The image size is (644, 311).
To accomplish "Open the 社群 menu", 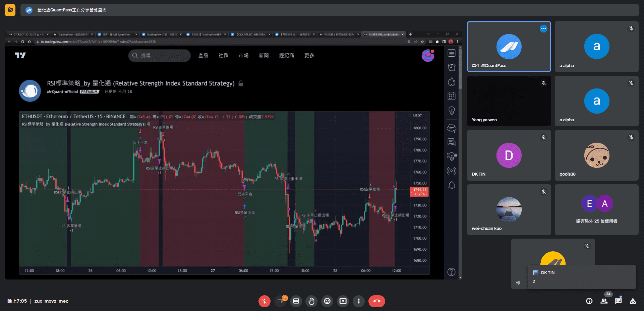I will pos(223,56).
